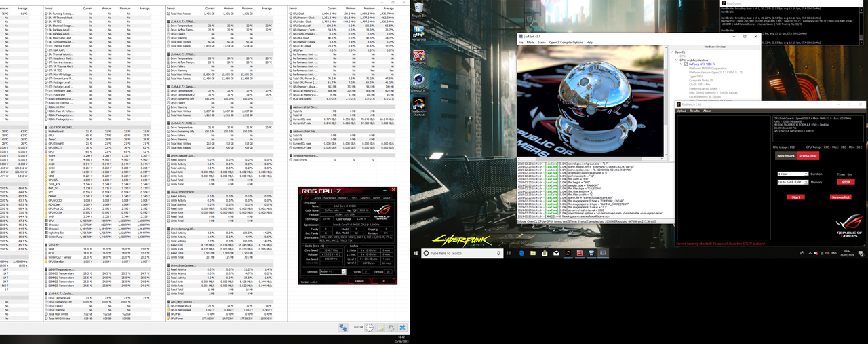
Task: Open the Windows Start menu
Action: (x=415, y=253)
